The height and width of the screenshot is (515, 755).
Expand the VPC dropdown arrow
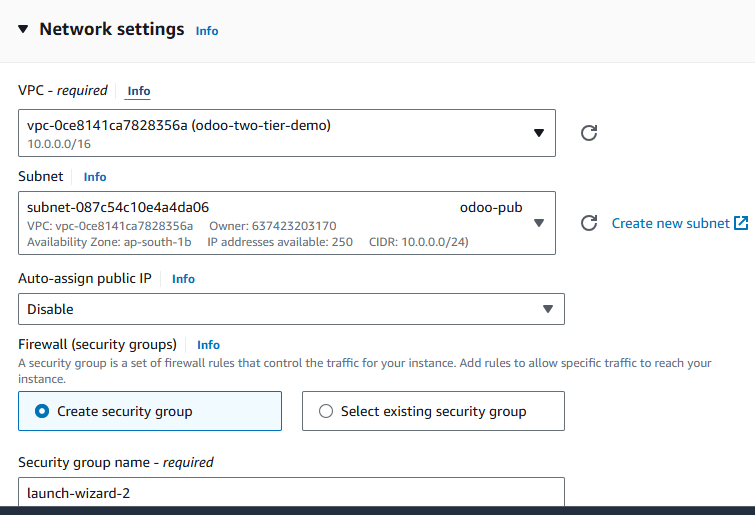tap(539, 133)
